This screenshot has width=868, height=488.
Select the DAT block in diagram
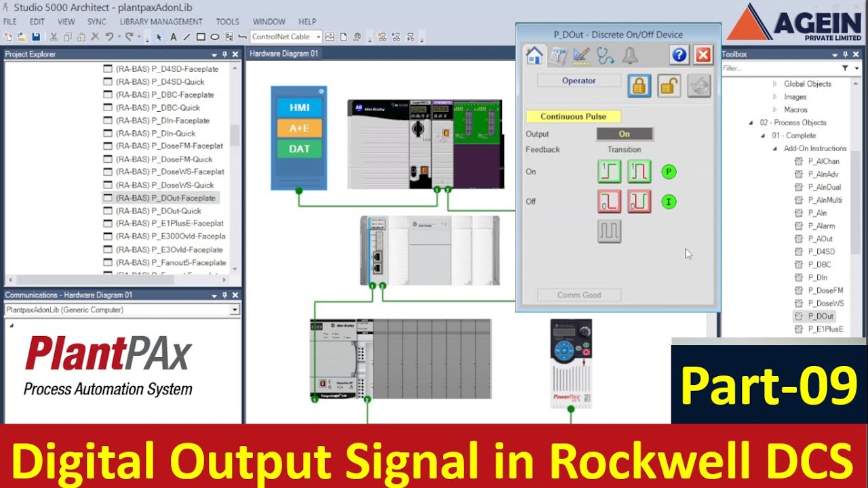pos(299,149)
